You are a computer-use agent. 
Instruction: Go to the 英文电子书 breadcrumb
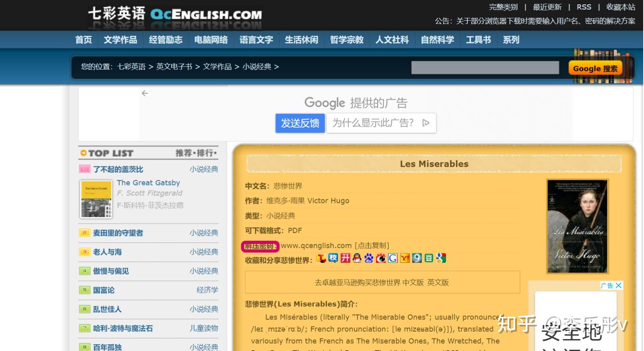click(x=174, y=67)
